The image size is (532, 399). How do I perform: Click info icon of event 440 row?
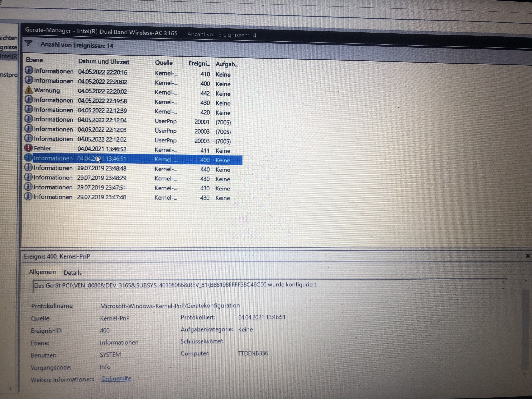28,167
